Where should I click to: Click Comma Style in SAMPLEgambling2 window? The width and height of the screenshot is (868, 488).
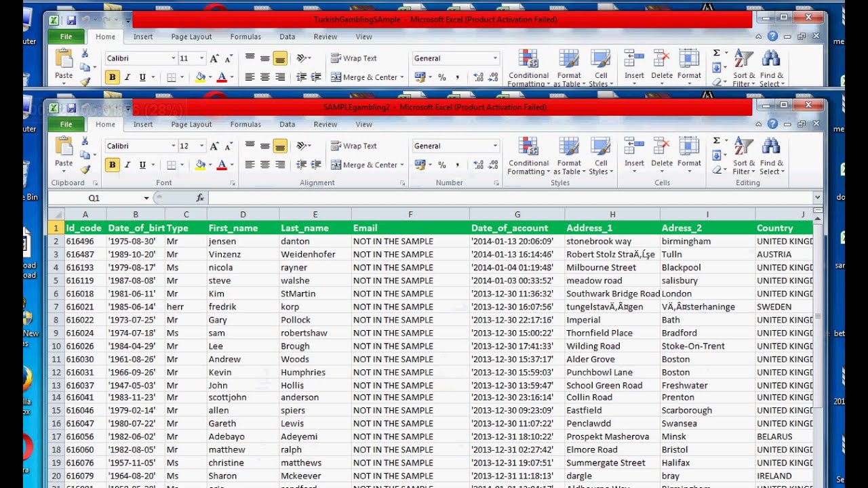[x=457, y=165]
